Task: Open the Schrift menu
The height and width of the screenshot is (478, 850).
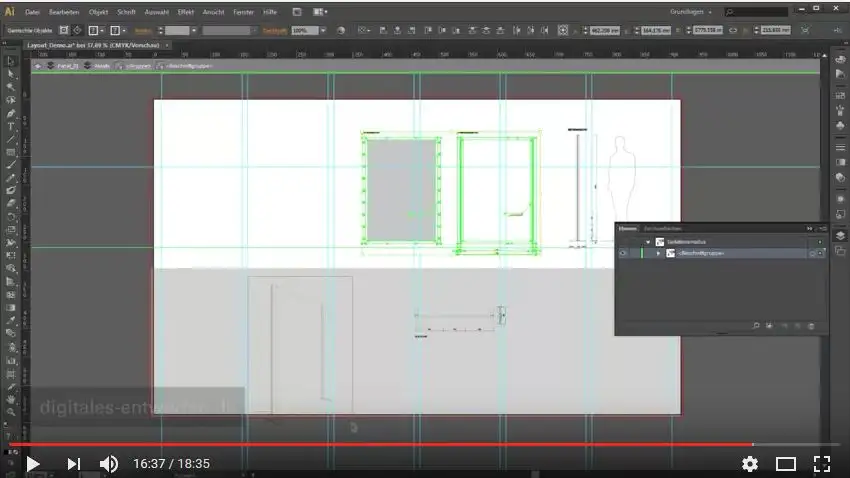Action: 126,12
